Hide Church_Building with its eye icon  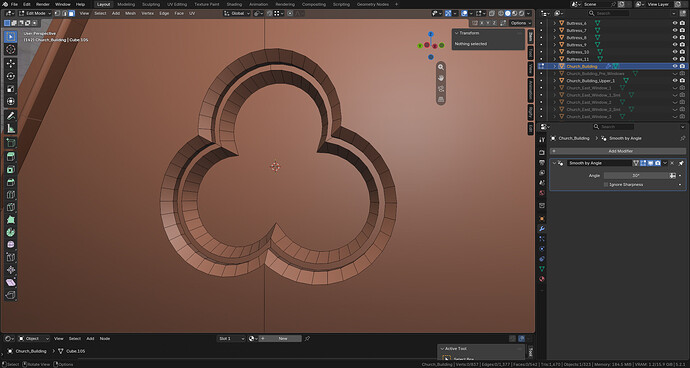(x=675, y=66)
